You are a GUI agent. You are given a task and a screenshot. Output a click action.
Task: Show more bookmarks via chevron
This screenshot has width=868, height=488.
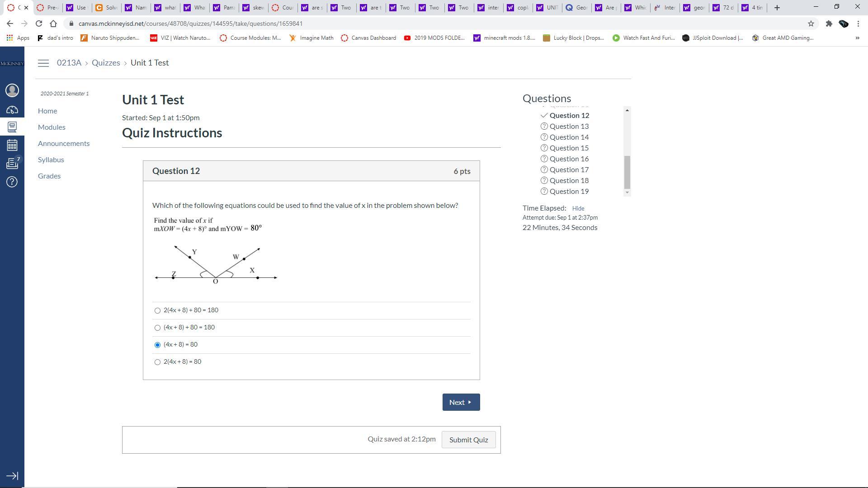click(x=857, y=38)
